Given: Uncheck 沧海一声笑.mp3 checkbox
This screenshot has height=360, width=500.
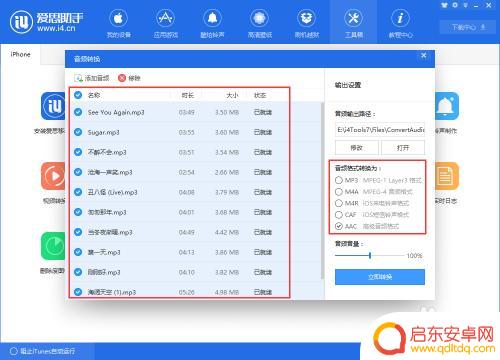Looking at the screenshot, I should coord(78,172).
